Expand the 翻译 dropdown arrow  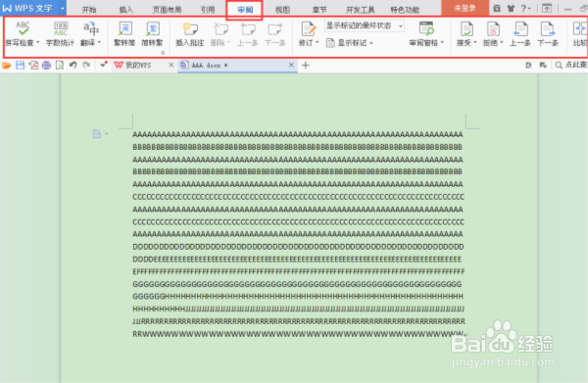[x=99, y=42]
